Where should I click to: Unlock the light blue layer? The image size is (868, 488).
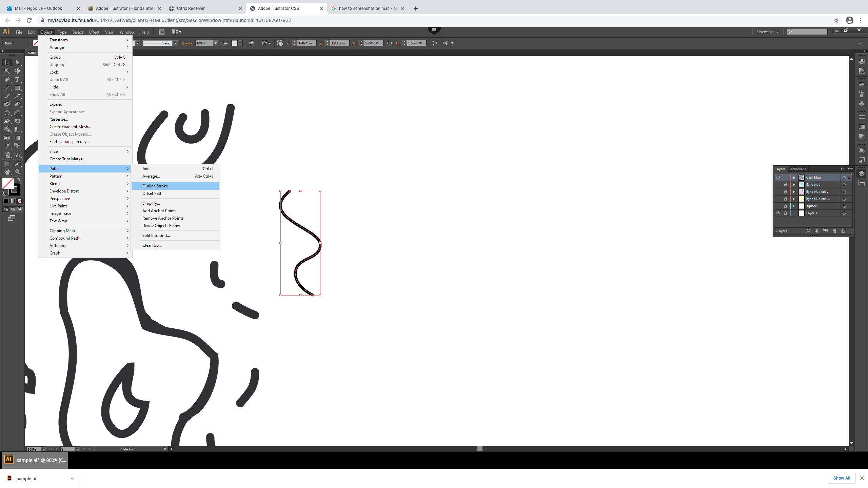coord(786,185)
